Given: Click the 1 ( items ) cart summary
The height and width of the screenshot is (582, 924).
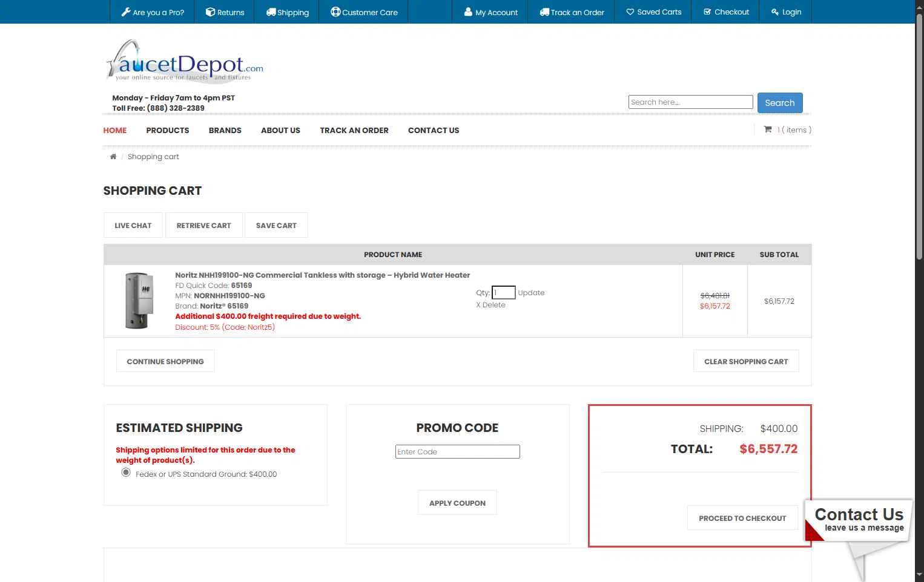Looking at the screenshot, I should [x=794, y=130].
